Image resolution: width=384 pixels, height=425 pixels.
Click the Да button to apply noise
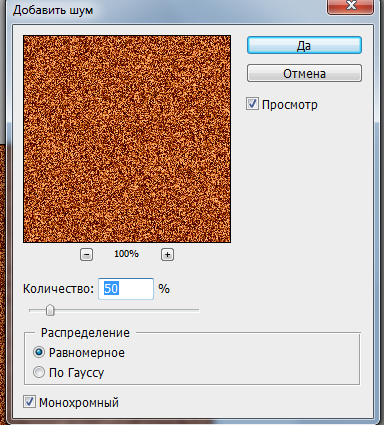tap(304, 45)
